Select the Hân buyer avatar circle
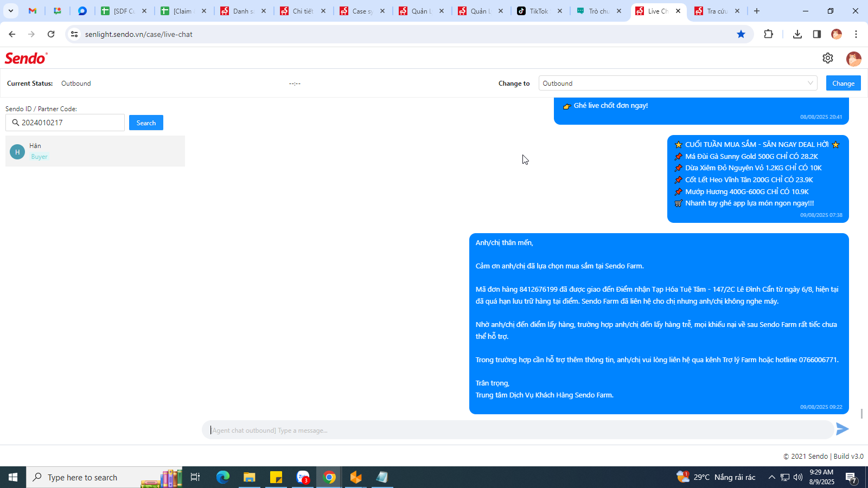This screenshot has height=488, width=868. click(x=17, y=152)
